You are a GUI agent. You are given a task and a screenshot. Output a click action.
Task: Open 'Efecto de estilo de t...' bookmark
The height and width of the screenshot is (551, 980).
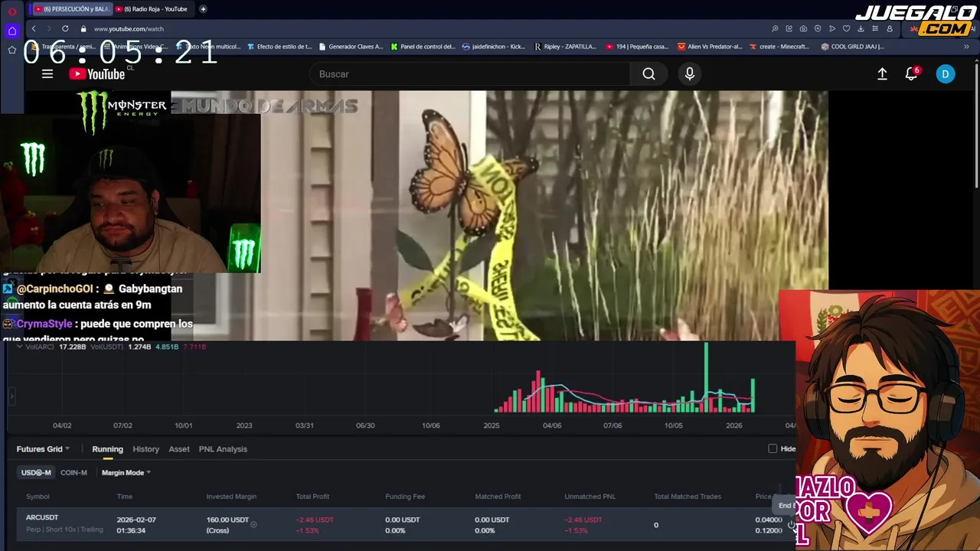point(279,47)
